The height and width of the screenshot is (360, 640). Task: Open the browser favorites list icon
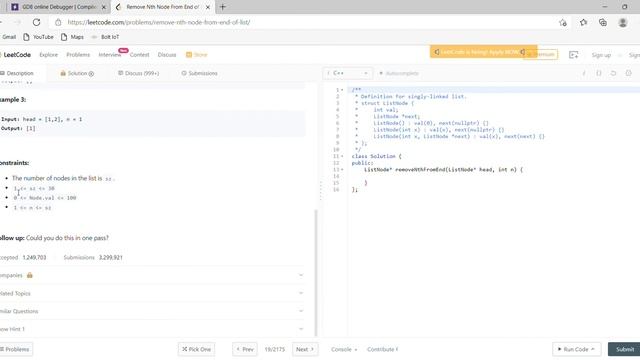pos(583,22)
